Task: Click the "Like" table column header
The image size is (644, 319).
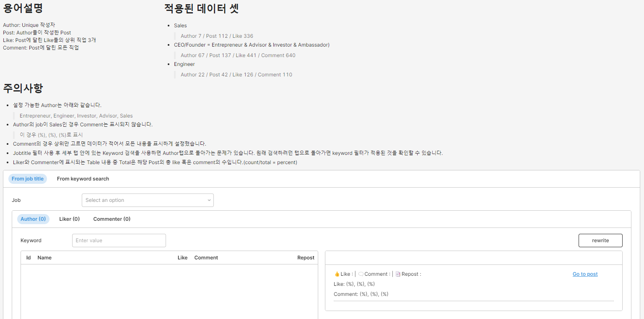Action: pyautogui.click(x=182, y=258)
